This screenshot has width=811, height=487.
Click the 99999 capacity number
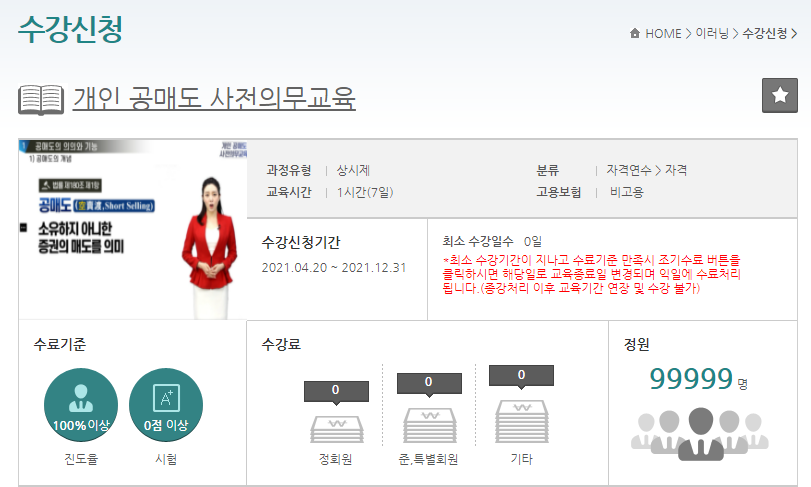coord(691,379)
